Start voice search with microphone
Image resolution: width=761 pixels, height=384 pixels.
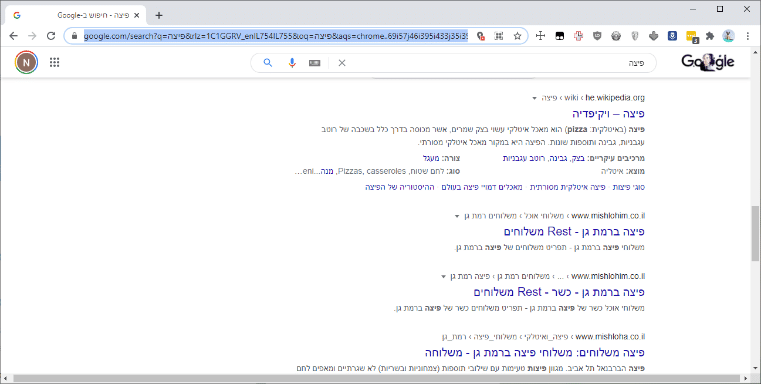[292, 63]
